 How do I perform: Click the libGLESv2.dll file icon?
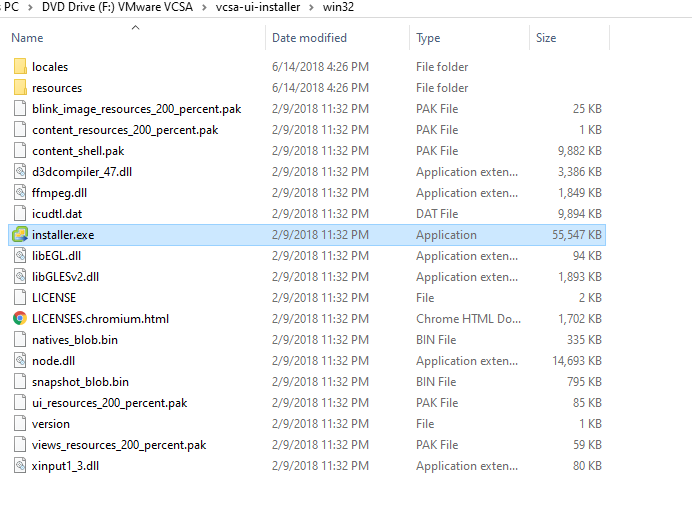coord(20,277)
